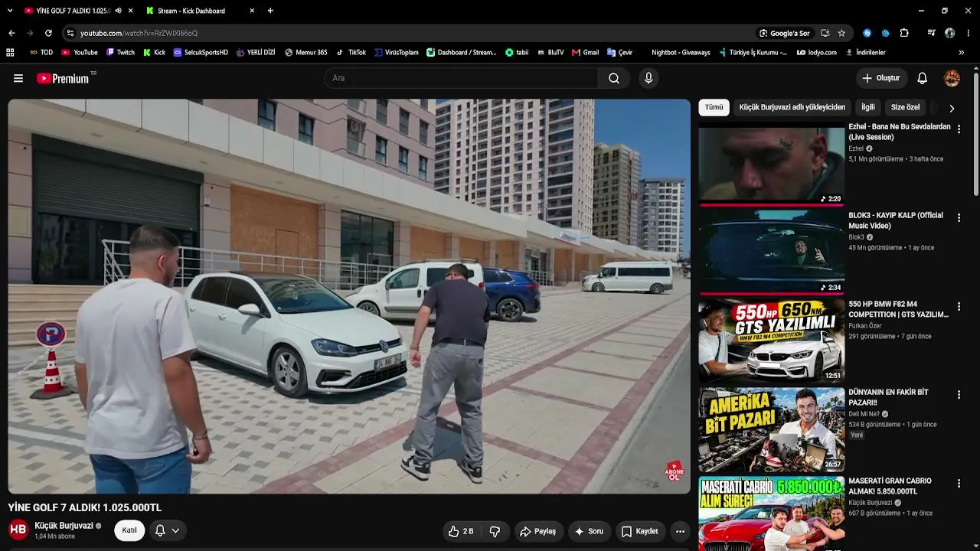Play 550 HP BMW F82 M4 thumbnail

771,341
